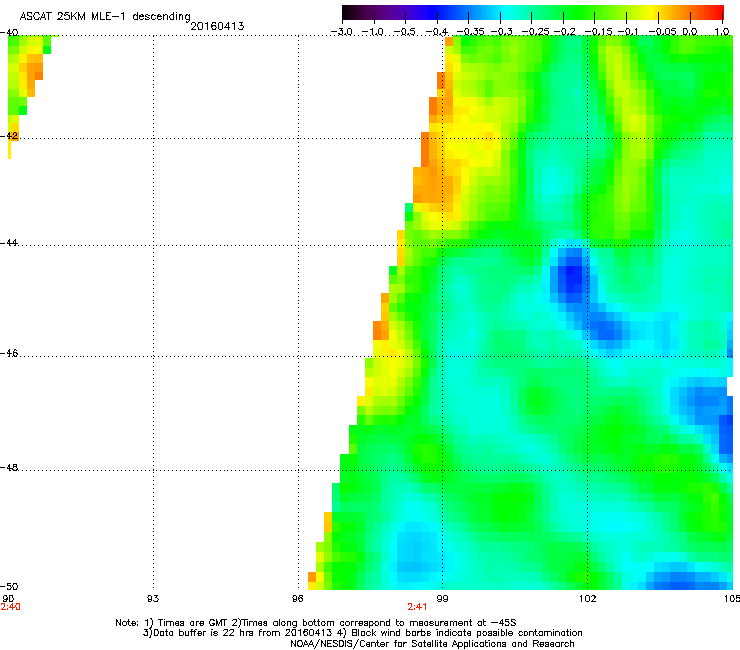Click the colorbar label -0.15
Screen dimensions: 740x650
(x=598, y=32)
